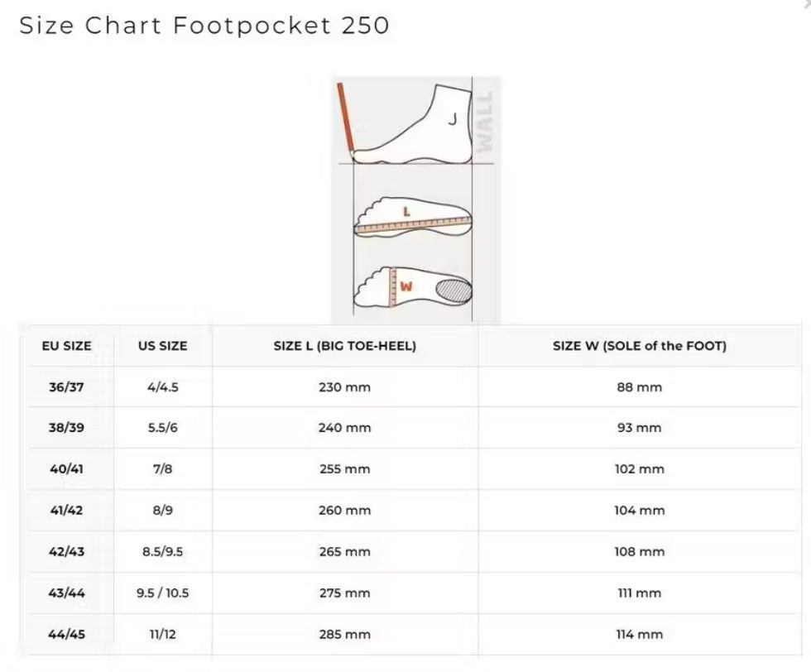811x672 pixels.
Task: Click the 9.5 / 10.5 US size cell
Action: coord(162,593)
